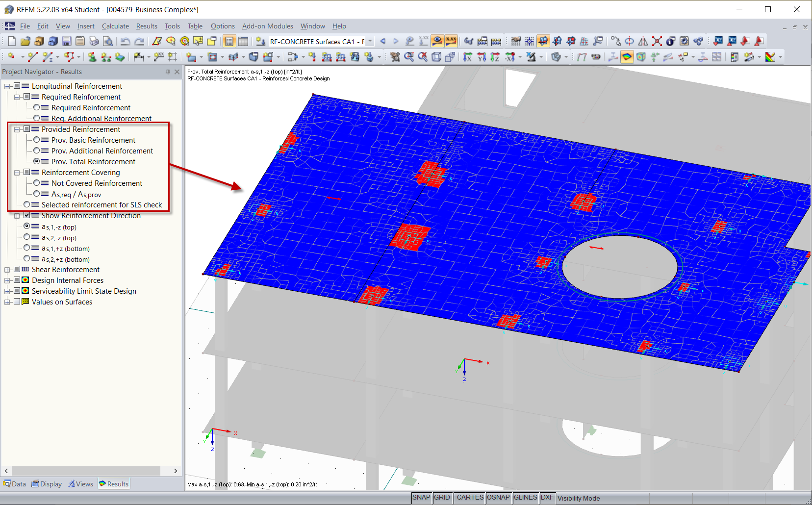
Task: Click the back arrow to previous design case
Action: click(383, 41)
